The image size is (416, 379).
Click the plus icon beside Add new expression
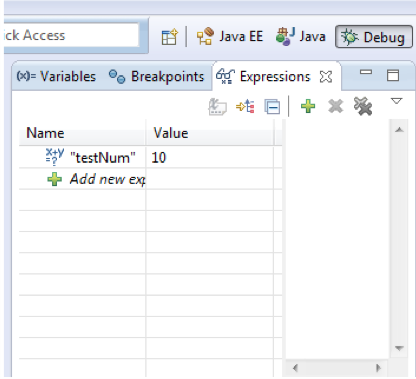(x=54, y=179)
